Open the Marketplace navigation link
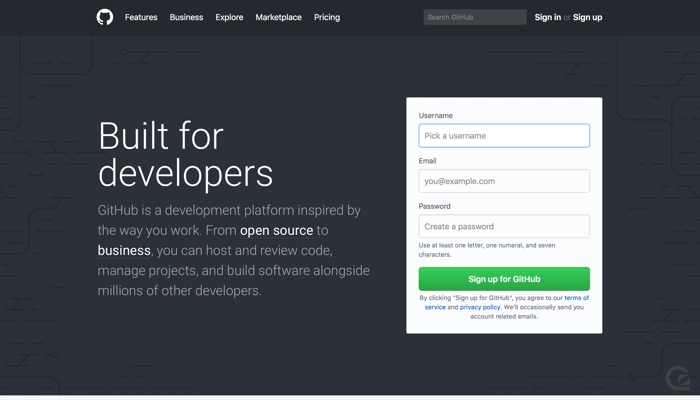Viewport: 700px width, 400px height. [x=279, y=17]
